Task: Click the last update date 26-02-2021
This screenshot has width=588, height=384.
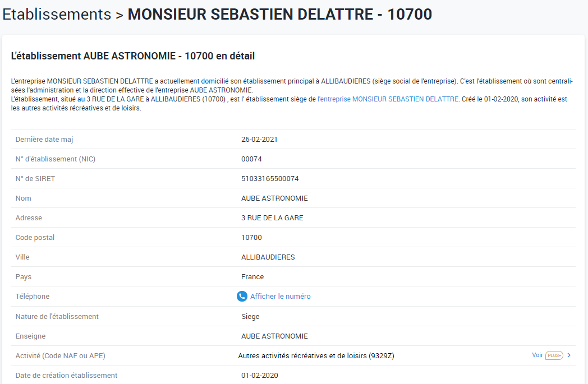Action: [259, 140]
